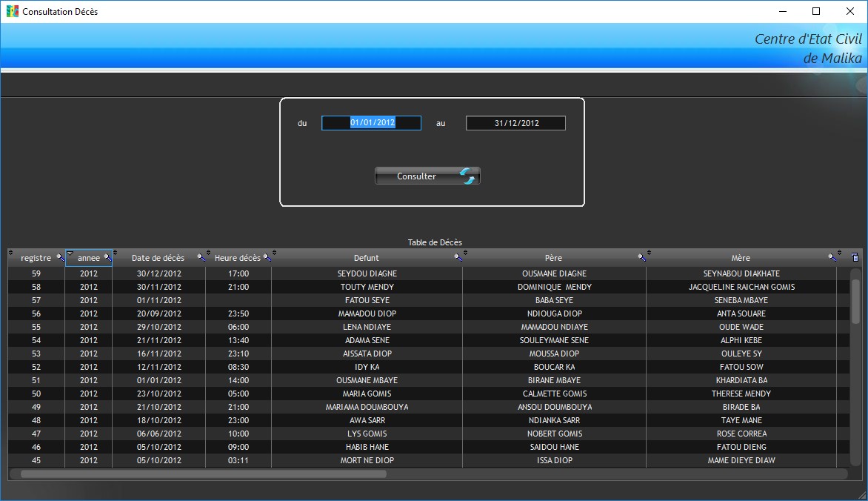Maximize the Consultation Décès window

(816, 11)
